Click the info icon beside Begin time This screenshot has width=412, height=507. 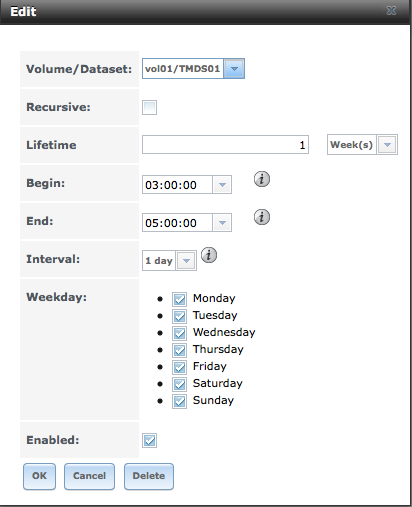coord(262,179)
